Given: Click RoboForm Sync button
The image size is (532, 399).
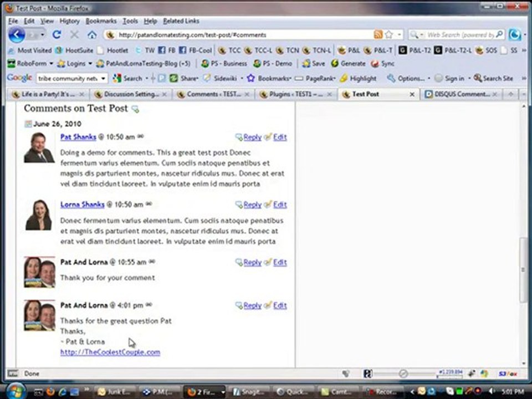Looking at the screenshot, I should tap(383, 63).
